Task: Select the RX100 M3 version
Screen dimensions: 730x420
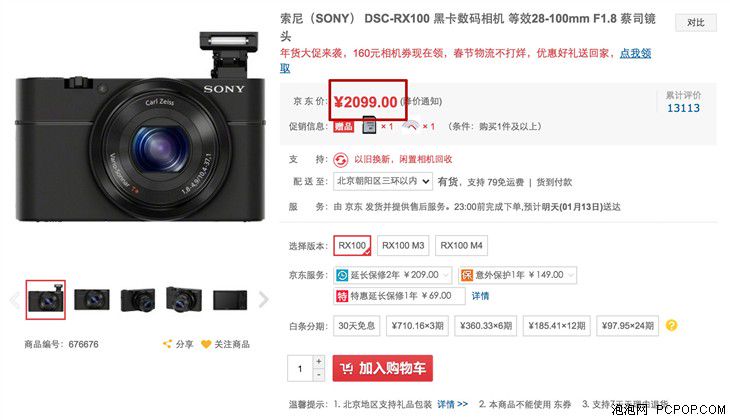Action: pyautogui.click(x=403, y=245)
